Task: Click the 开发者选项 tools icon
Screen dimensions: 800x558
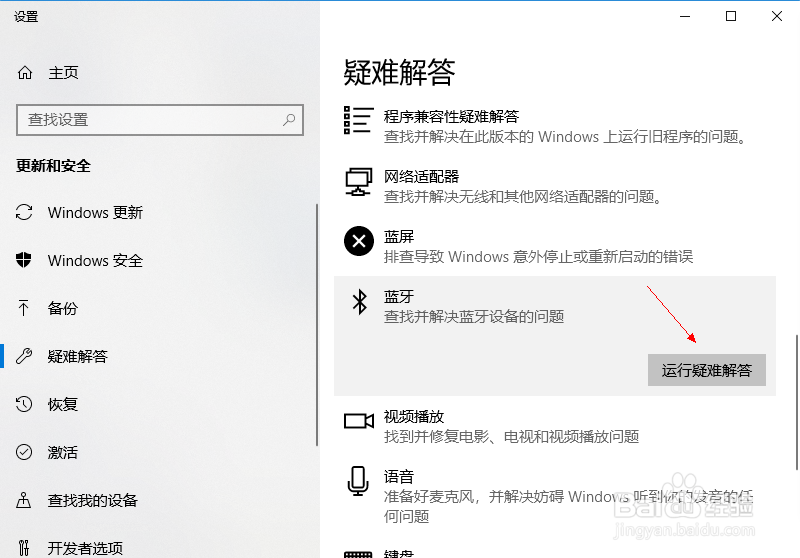Action: click(x=23, y=548)
